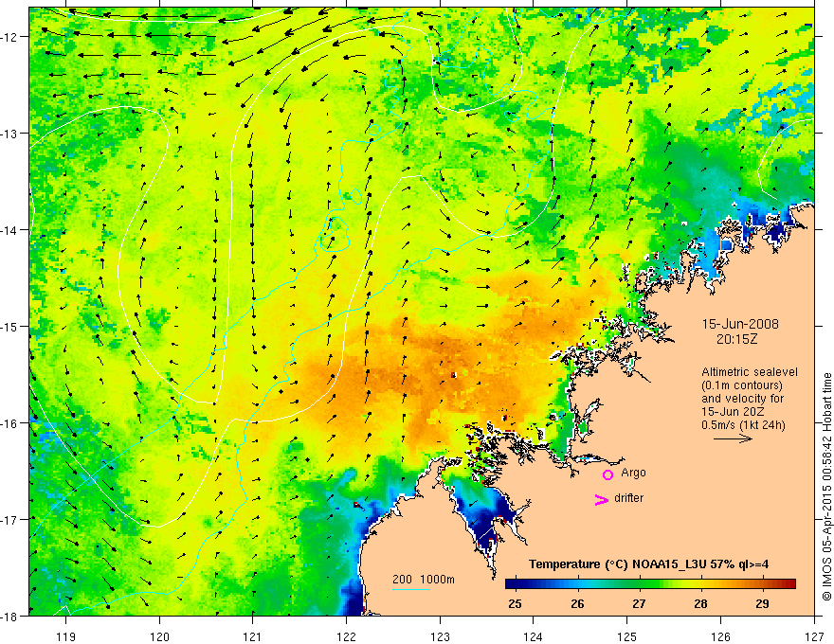Screen dimensions: 834x644
Task: Click the -12 latitude axis label
Action: pos(9,37)
